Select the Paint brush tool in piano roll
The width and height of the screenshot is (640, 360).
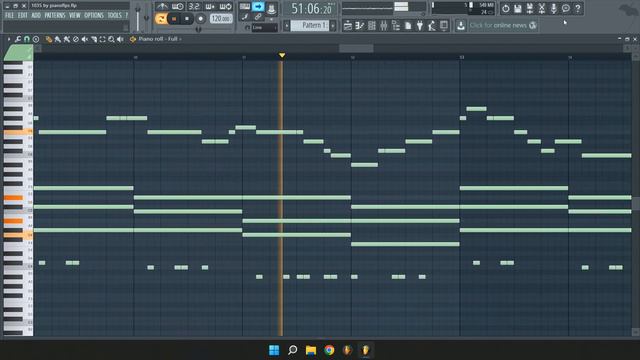58,39
